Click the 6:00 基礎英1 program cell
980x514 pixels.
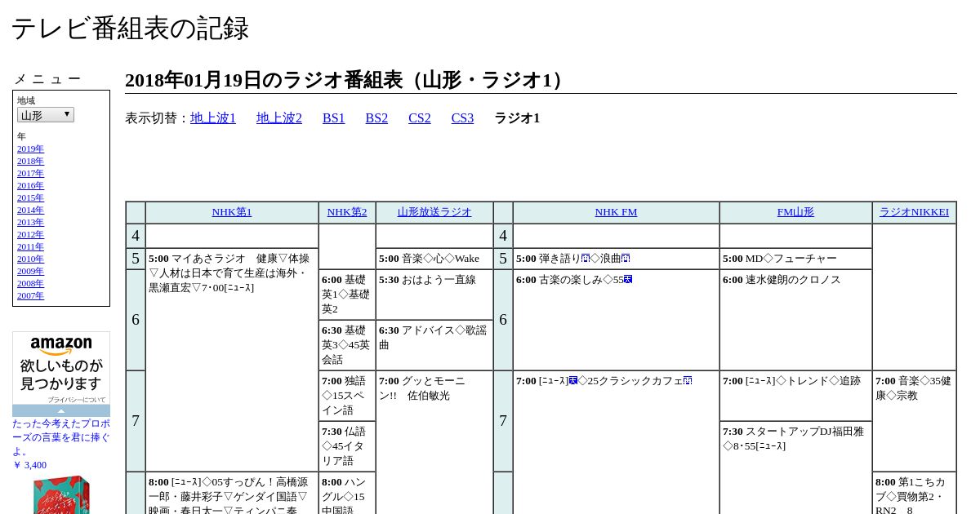point(347,295)
